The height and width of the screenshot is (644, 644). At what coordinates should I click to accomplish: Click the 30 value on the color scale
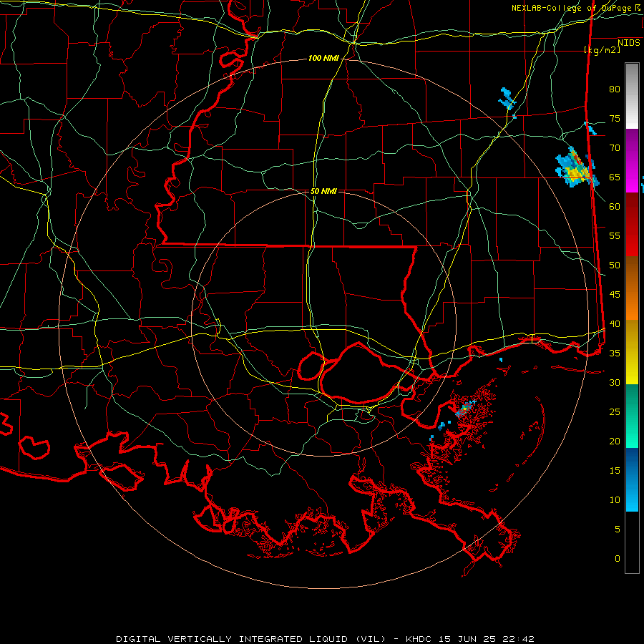[615, 382]
